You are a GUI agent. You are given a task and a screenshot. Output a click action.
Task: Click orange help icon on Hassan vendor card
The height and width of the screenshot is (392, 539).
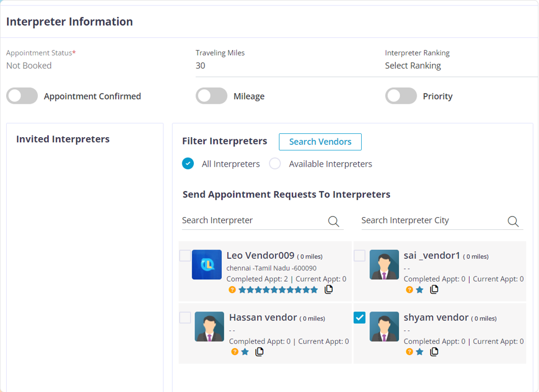pos(234,352)
